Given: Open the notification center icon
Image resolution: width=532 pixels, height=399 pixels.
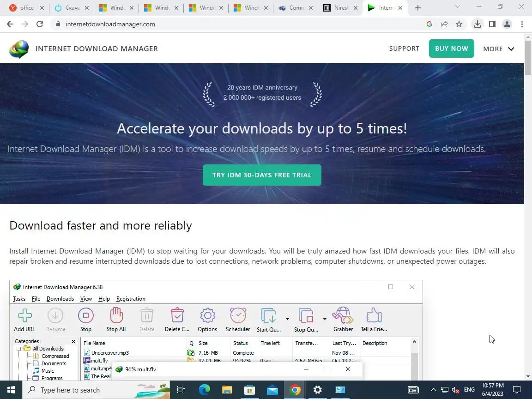Looking at the screenshot, I should click(x=517, y=390).
